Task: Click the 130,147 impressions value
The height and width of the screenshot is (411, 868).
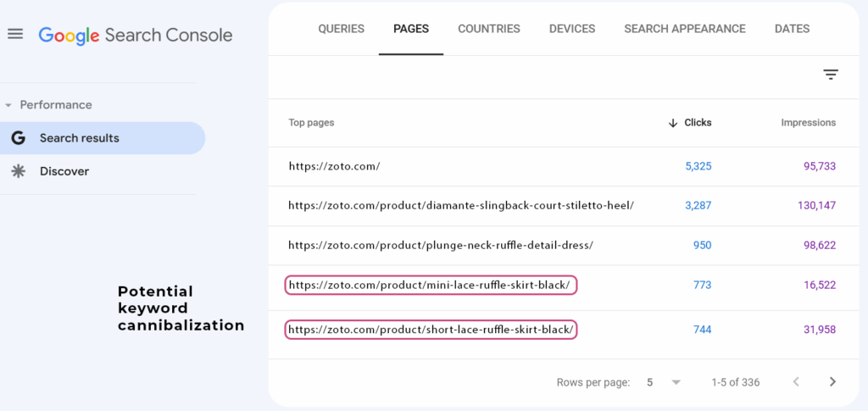Action: pyautogui.click(x=817, y=205)
